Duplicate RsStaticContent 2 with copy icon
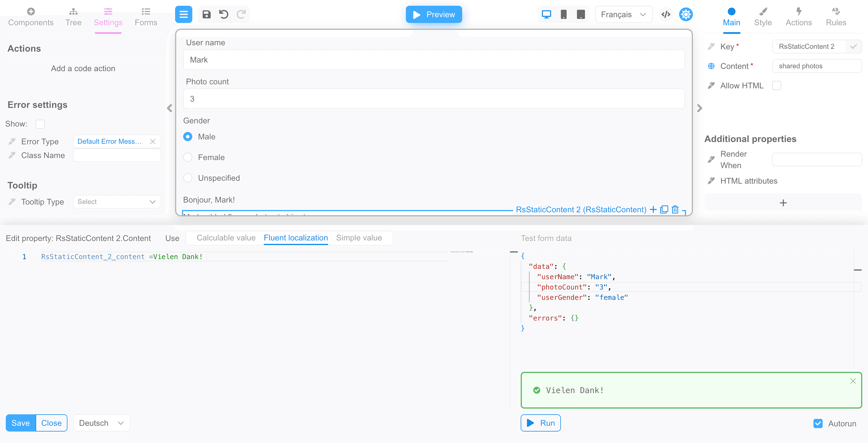Viewport: 868px width, 443px height. (664, 209)
